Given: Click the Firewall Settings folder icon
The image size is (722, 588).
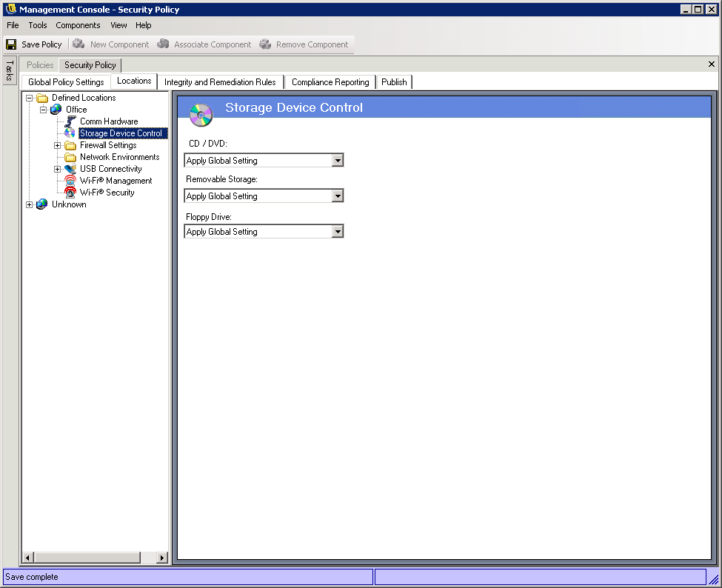Looking at the screenshot, I should pos(70,145).
